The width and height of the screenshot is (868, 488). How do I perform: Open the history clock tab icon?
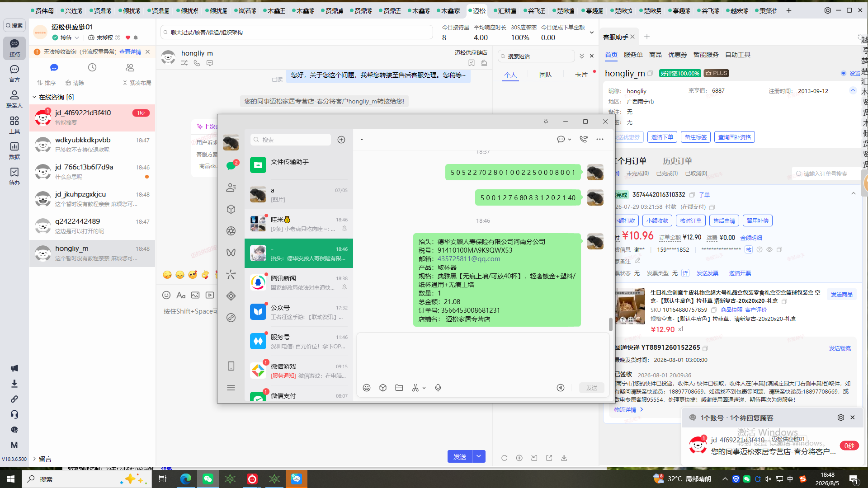[x=92, y=67]
